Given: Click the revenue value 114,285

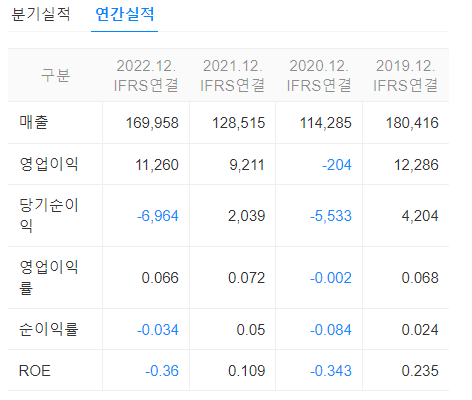Looking at the screenshot, I should coord(326,123).
